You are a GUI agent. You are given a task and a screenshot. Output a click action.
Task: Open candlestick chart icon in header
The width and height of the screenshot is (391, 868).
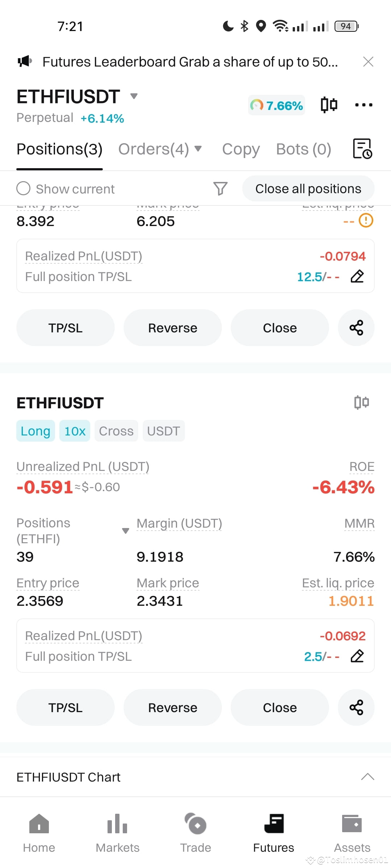[x=329, y=105]
